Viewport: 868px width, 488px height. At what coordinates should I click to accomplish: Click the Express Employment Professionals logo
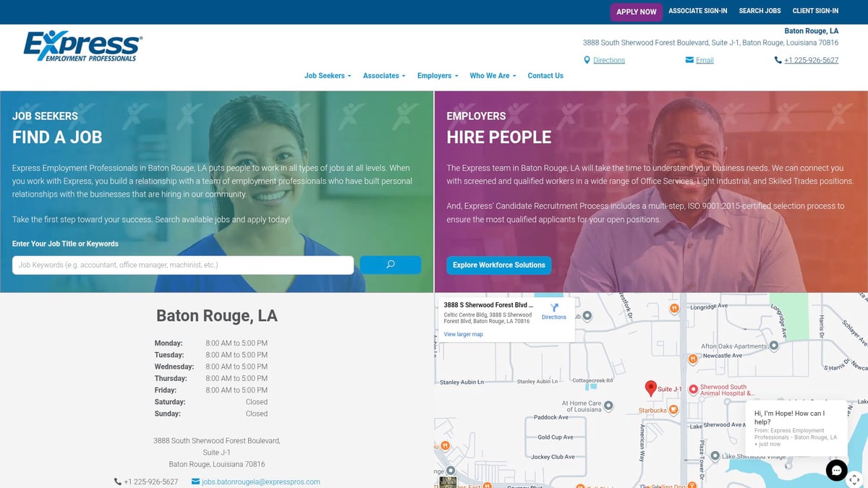click(x=82, y=45)
